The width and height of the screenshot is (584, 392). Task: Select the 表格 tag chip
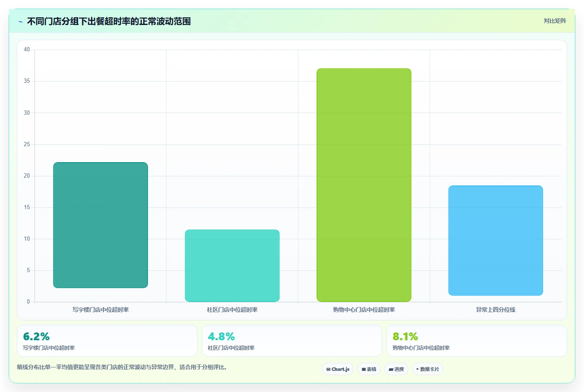pyautogui.click(x=369, y=369)
